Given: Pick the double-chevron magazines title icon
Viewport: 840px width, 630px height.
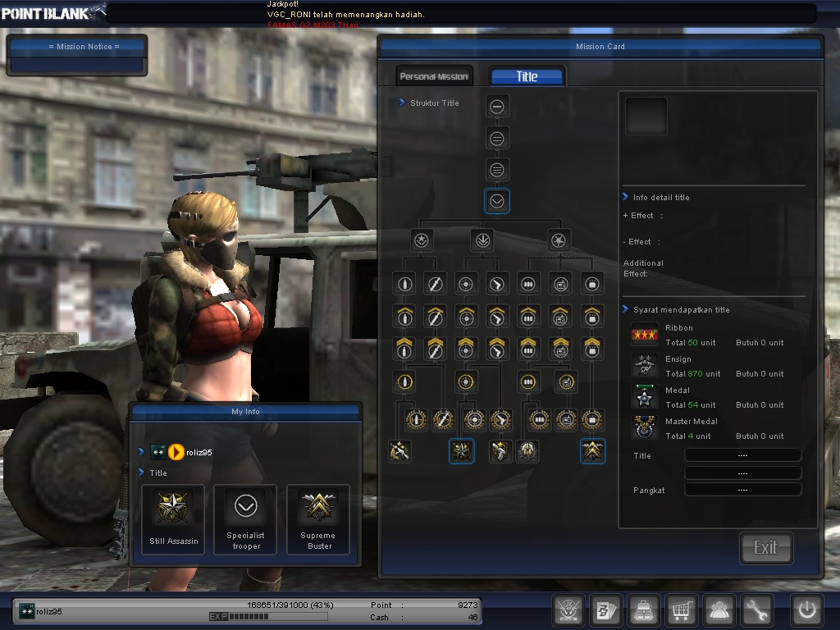Looking at the screenshot, I should pyautogui.click(x=527, y=349).
